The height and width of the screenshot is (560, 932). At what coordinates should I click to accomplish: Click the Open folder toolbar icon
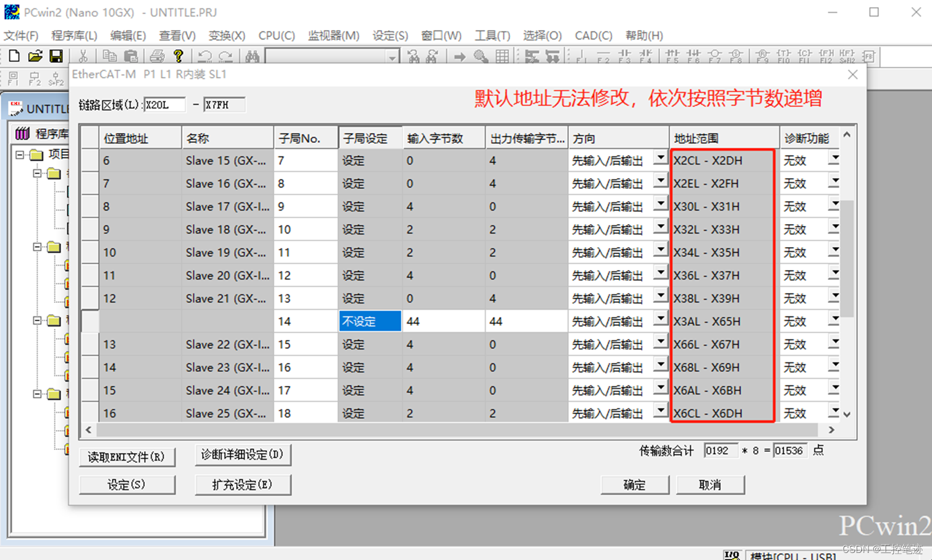pos(35,56)
